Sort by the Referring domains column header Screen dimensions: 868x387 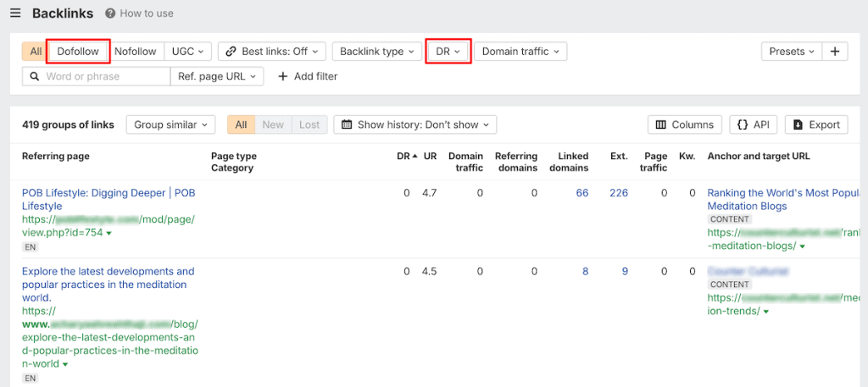click(x=516, y=162)
